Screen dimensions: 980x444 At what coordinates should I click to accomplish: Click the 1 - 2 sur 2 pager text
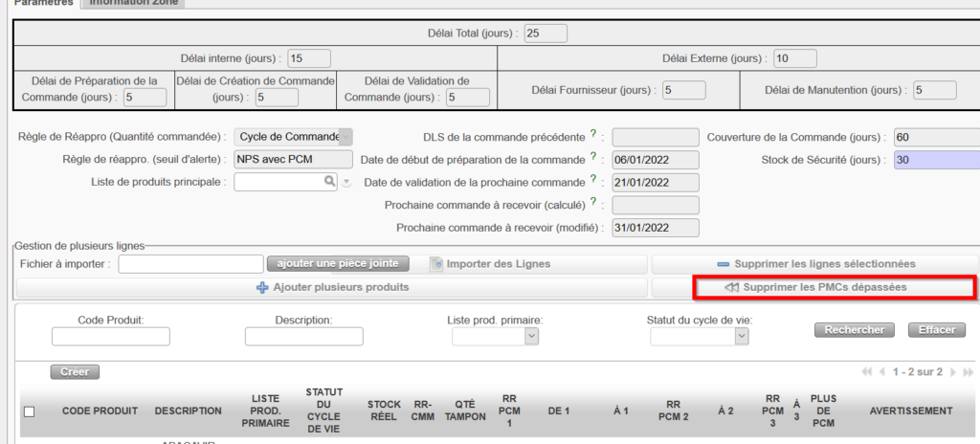point(918,372)
